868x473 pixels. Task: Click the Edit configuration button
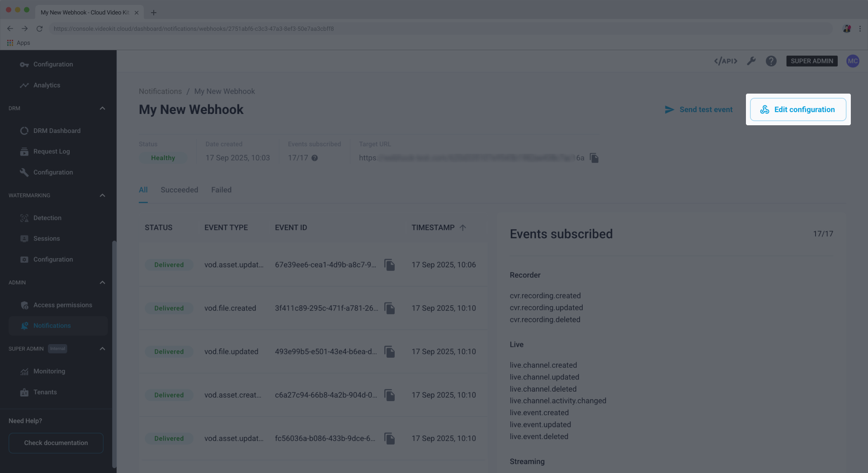(798, 109)
